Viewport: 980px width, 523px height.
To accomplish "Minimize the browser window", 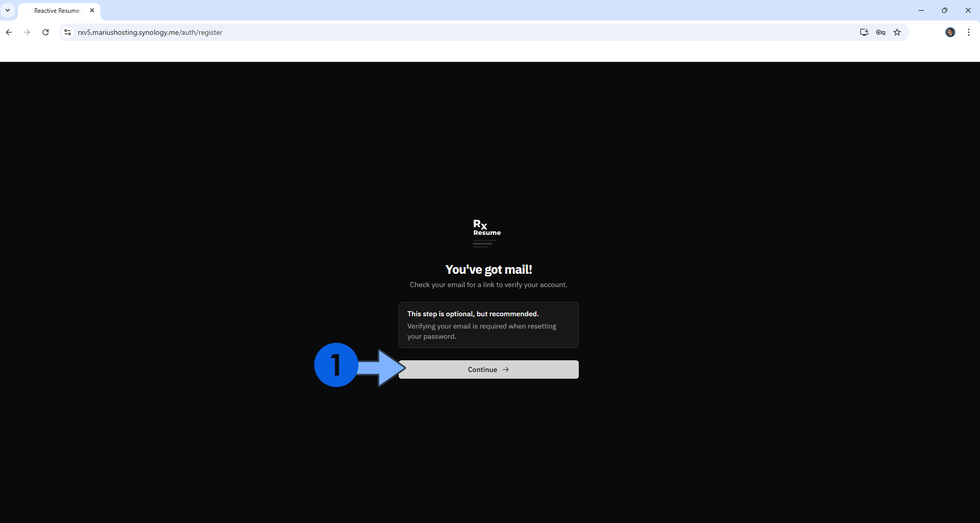I will 921,10.
